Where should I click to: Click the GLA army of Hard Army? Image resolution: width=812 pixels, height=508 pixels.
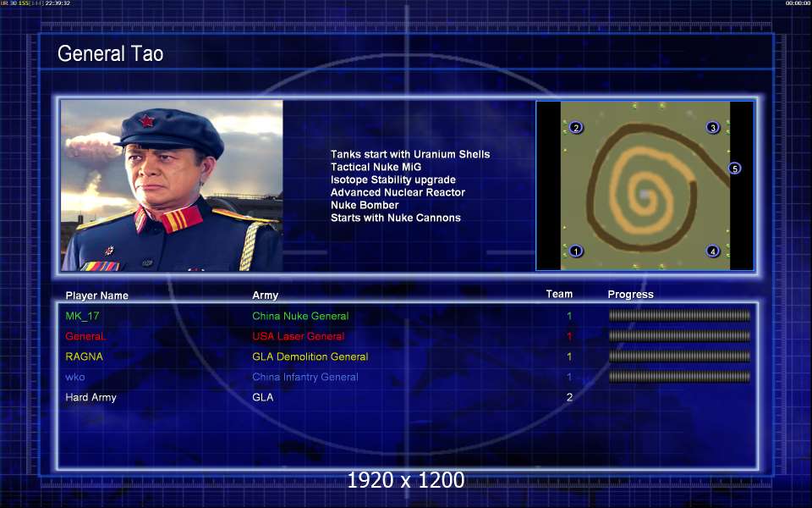coord(262,397)
